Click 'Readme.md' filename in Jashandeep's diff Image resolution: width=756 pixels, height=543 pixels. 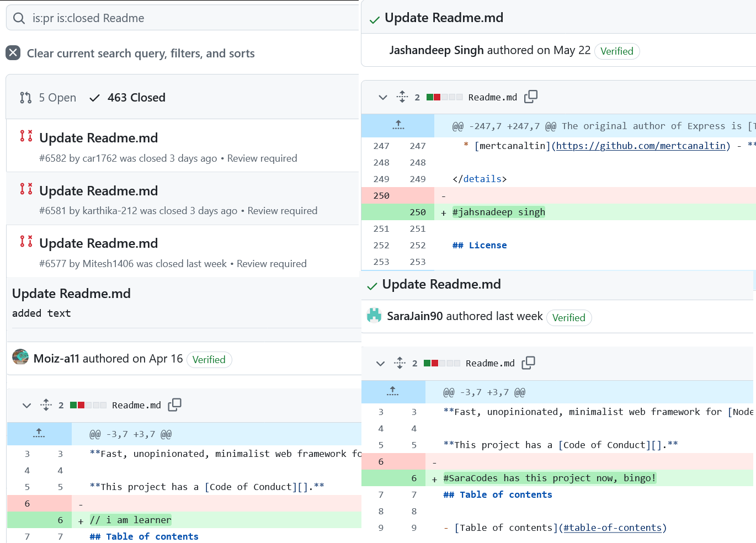(x=493, y=97)
